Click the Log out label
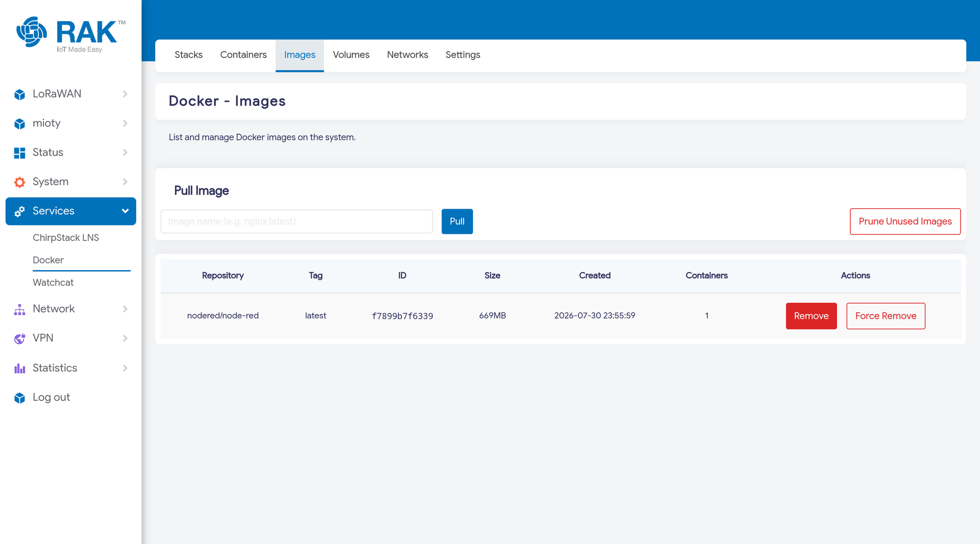Image resolution: width=980 pixels, height=544 pixels. click(51, 397)
